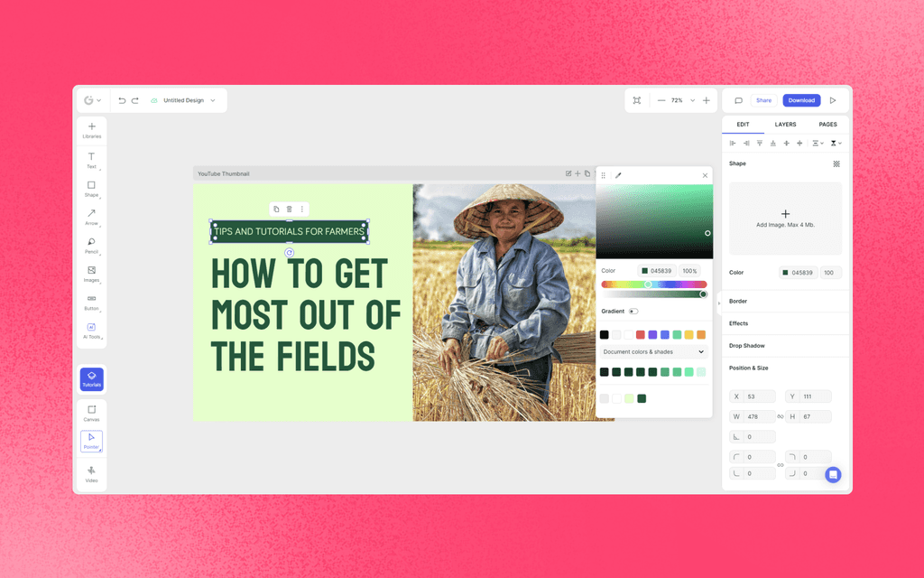Select the Video tool
The width and height of the screenshot is (924, 578).
(x=91, y=471)
